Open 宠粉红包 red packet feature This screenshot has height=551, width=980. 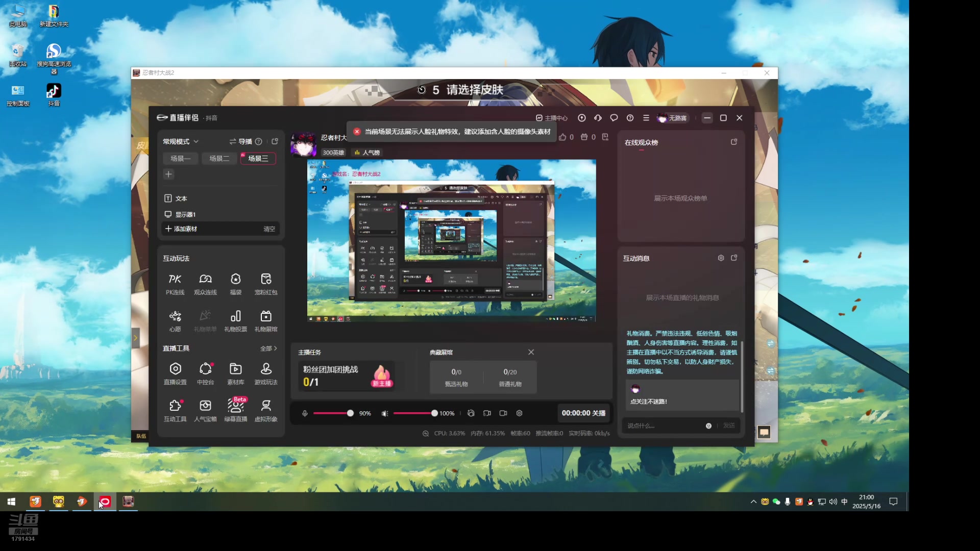pos(266,284)
